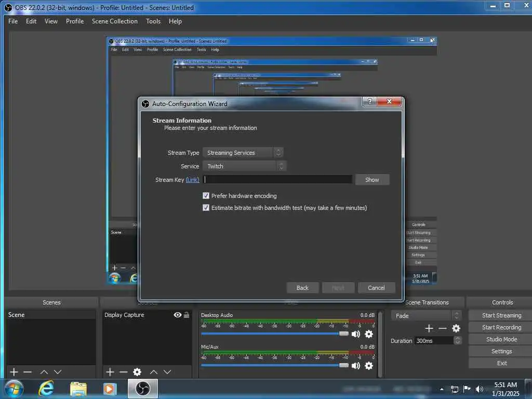This screenshot has width=532, height=399.
Task: Open the Stream Type dropdown
Action: point(243,153)
